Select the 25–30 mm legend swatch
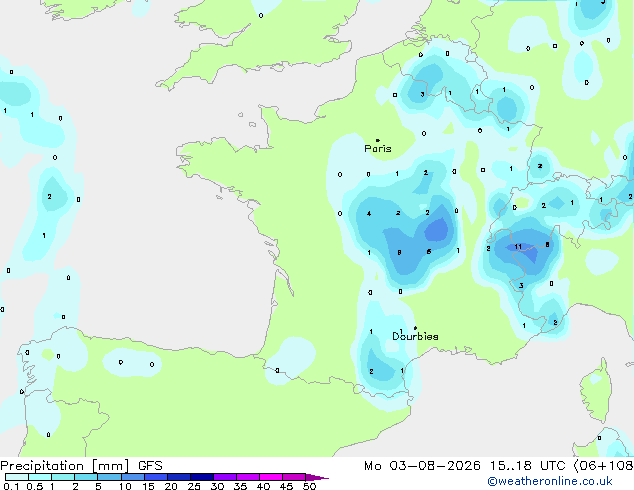634x490 pixels. [x=202, y=477]
